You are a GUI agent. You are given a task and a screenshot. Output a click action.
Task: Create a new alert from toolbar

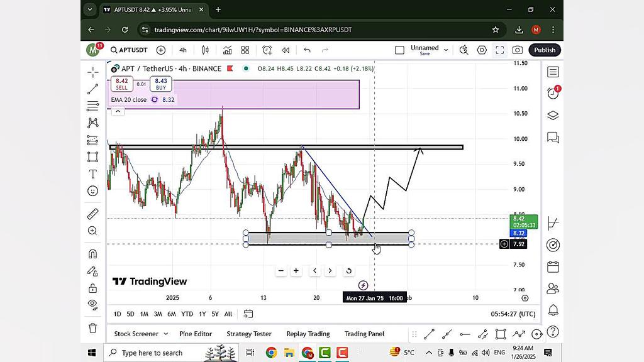(x=267, y=50)
